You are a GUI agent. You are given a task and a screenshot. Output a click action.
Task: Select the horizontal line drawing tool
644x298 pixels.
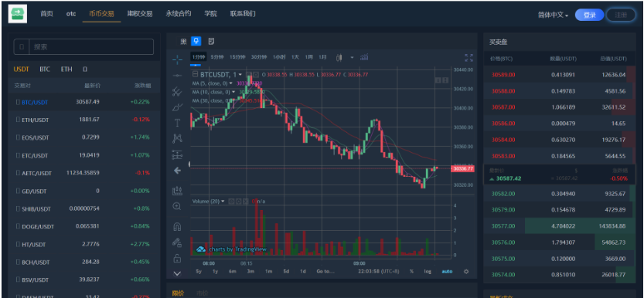(x=177, y=76)
